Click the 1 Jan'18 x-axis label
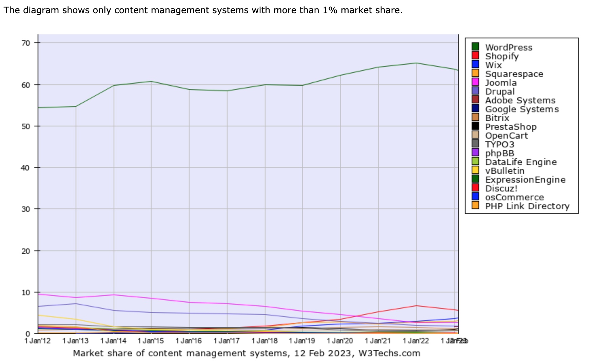609x364 pixels. point(264,341)
